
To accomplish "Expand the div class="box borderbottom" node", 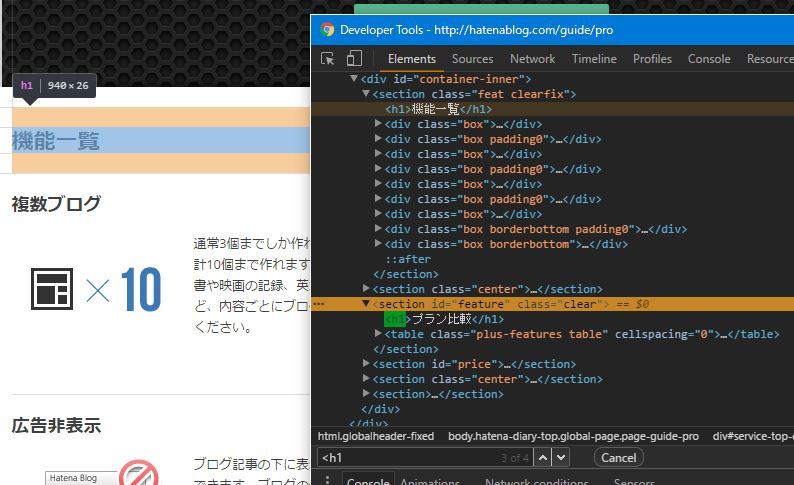I will pyautogui.click(x=378, y=244).
